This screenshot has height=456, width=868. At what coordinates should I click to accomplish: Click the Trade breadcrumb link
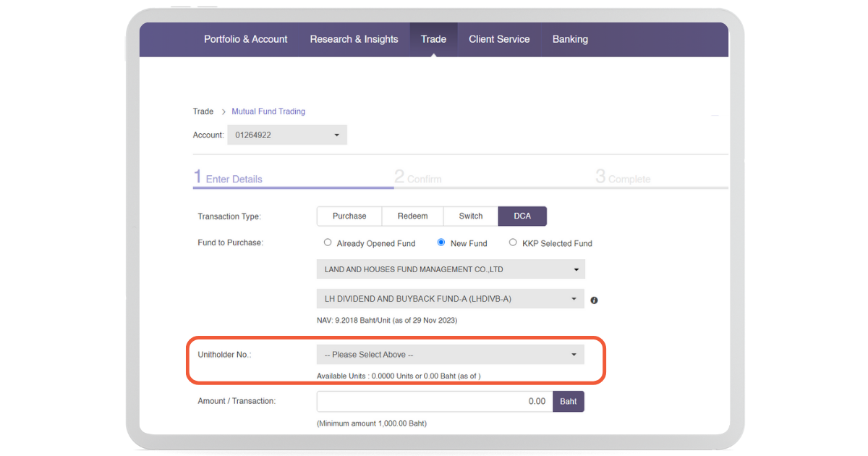click(203, 111)
